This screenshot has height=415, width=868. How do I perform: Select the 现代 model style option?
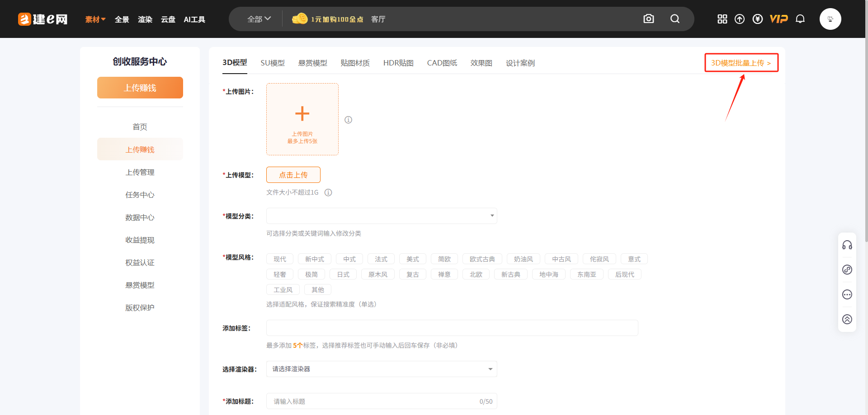280,259
